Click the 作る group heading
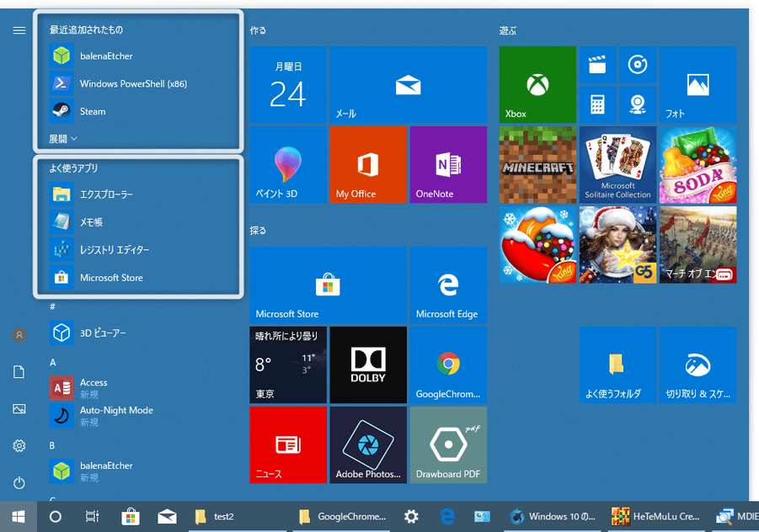This screenshot has height=532, width=759. (x=258, y=30)
